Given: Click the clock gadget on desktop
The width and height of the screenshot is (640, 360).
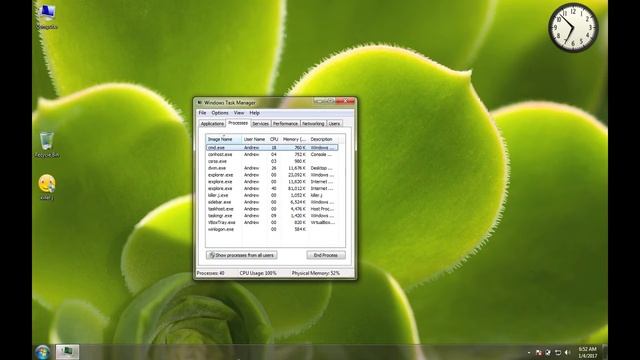Looking at the screenshot, I should [573, 27].
